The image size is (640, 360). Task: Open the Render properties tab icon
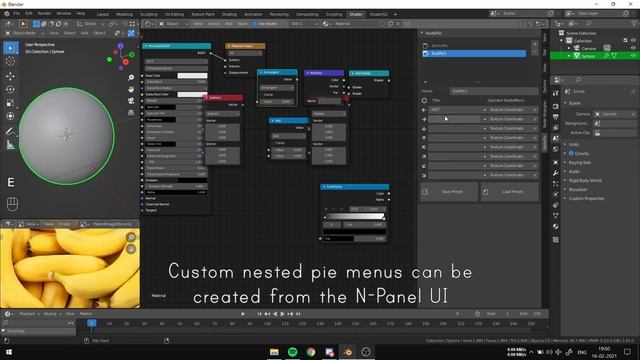tap(556, 107)
